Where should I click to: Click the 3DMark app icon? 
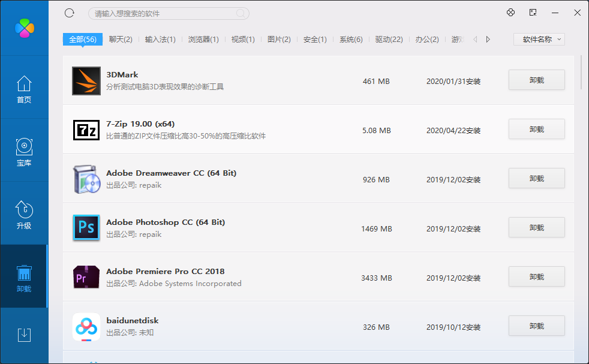86,81
